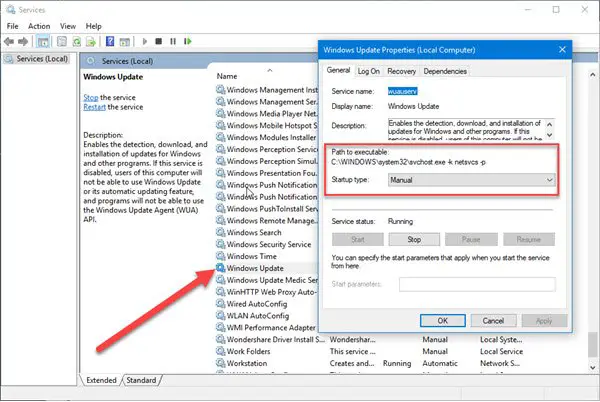Click the greyed Start button
This screenshot has width=600, height=402.
tap(358, 239)
